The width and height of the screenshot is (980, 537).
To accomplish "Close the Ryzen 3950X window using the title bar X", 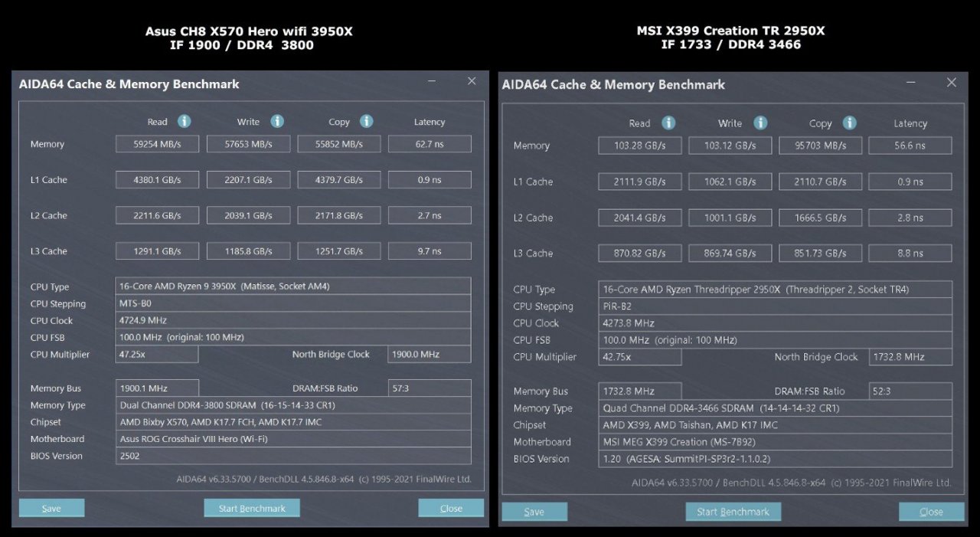I will 472,81.
